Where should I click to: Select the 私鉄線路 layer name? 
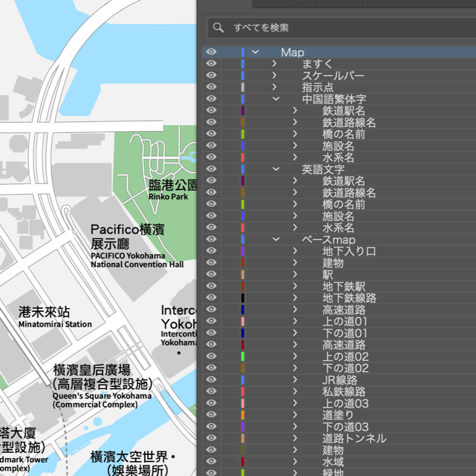tap(344, 392)
